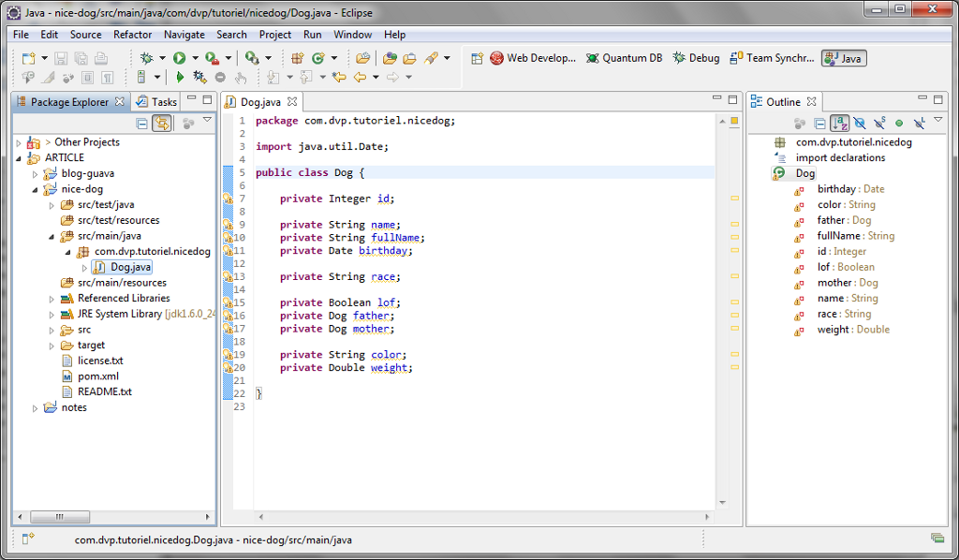This screenshot has height=560, width=959.
Task: Click the Debug bug icon in toolbar
Action: pyautogui.click(x=147, y=58)
